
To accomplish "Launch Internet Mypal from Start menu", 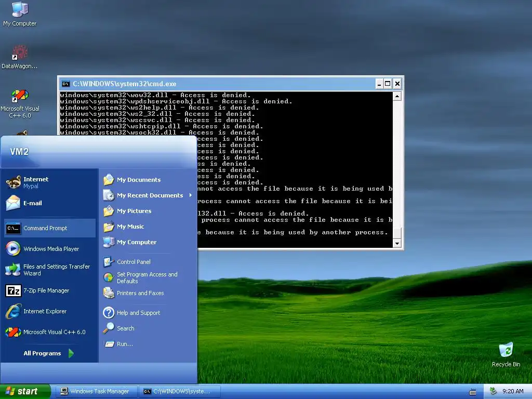I will pyautogui.click(x=49, y=182).
